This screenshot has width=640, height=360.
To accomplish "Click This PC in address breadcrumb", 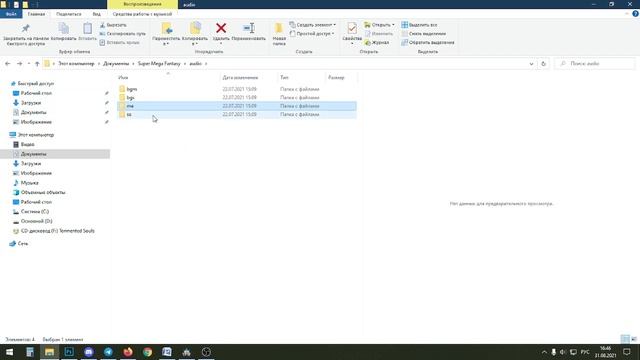I will (x=76, y=64).
